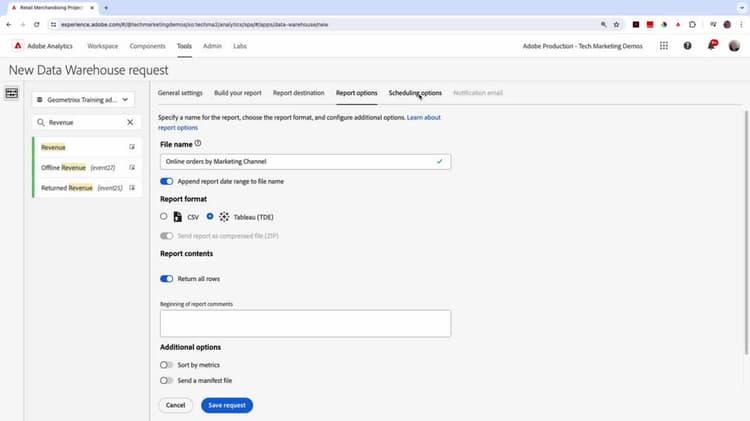Viewport: 750px width, 421px height.
Task: Click the info icon next to Revenue metric
Action: 132,147
